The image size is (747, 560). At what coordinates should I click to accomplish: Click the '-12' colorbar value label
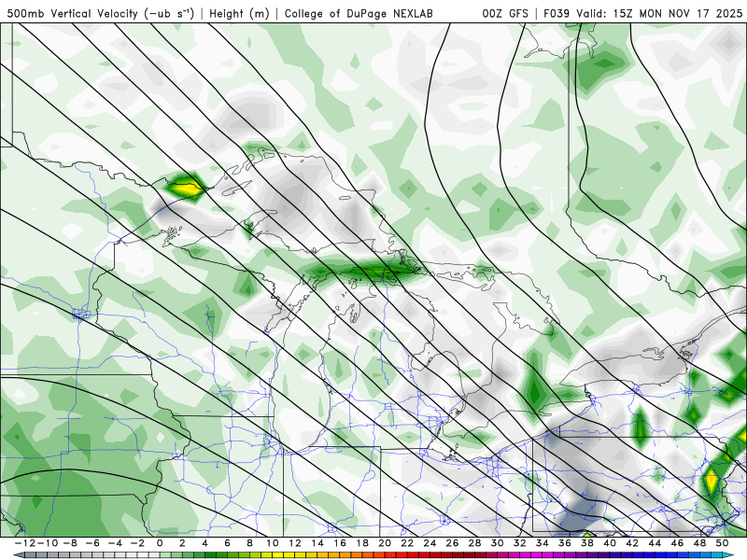coord(24,543)
